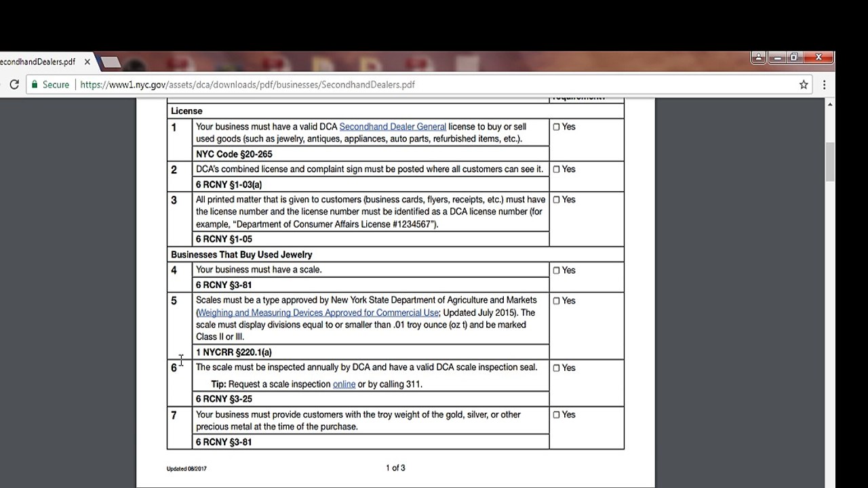Click the License section heading
Screen dimensions: 868x488
pyautogui.click(x=186, y=111)
